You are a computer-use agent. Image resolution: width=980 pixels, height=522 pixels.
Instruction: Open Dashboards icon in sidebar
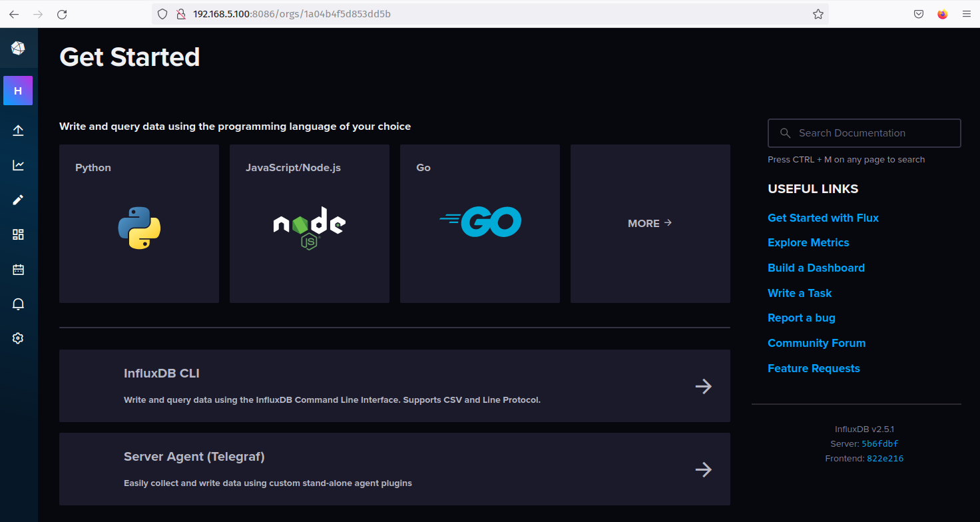click(x=18, y=234)
